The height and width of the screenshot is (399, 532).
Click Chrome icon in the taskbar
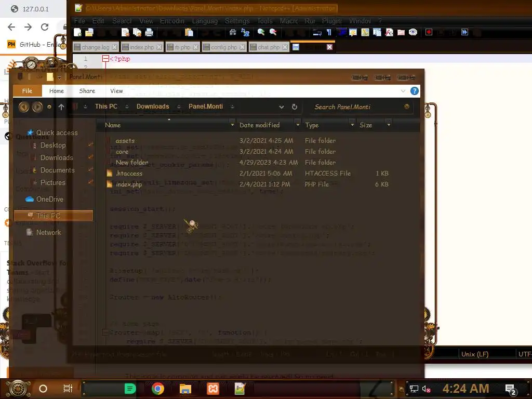tap(157, 389)
